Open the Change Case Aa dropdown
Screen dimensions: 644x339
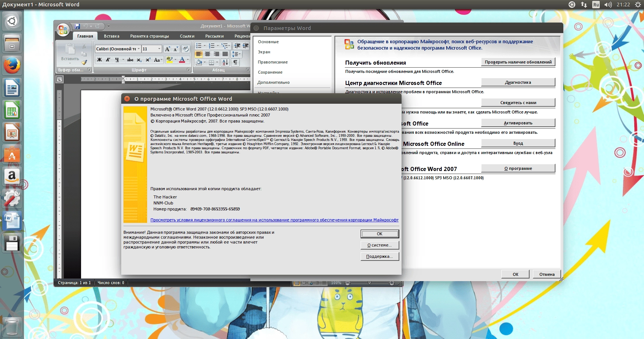[158, 60]
